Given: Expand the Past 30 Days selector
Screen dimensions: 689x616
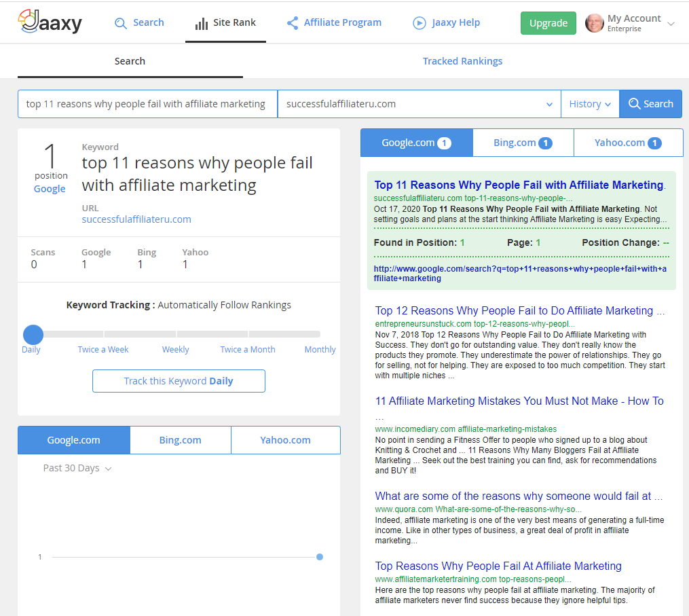Looking at the screenshot, I should coord(77,468).
